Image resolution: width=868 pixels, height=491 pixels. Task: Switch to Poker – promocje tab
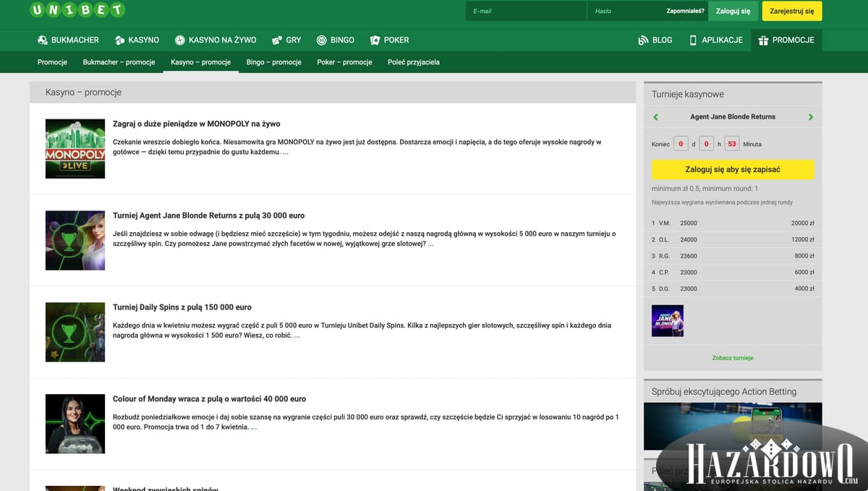344,62
